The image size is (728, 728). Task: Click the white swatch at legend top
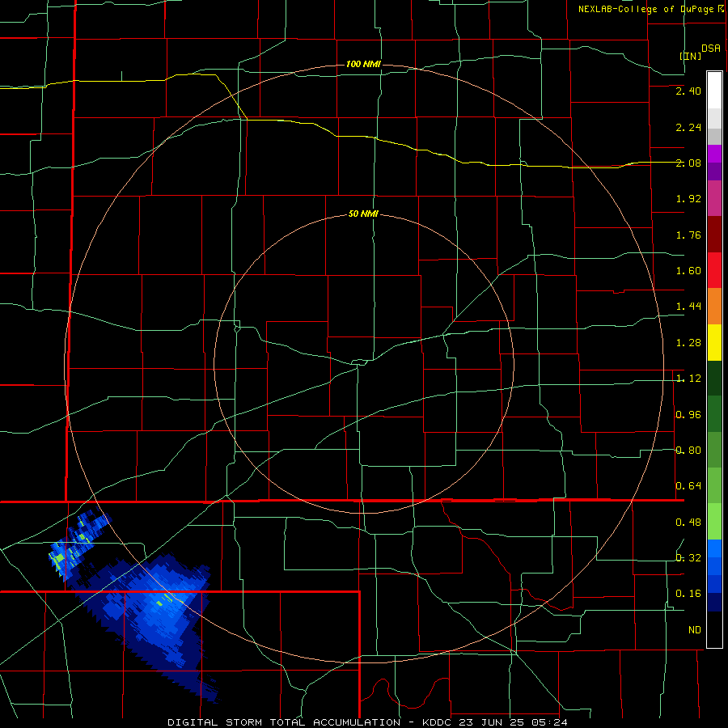714,90
